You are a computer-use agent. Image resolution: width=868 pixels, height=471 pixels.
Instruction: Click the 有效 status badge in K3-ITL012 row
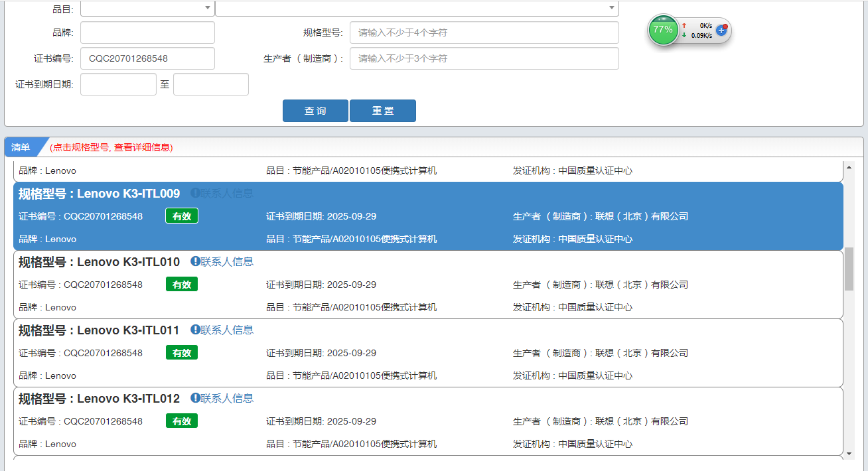click(x=182, y=421)
